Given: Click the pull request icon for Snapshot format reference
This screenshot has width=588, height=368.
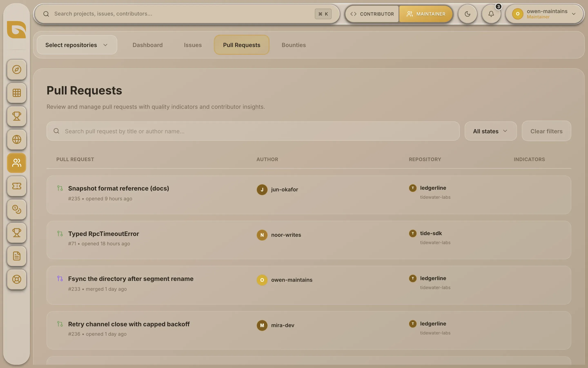Looking at the screenshot, I should 60,188.
